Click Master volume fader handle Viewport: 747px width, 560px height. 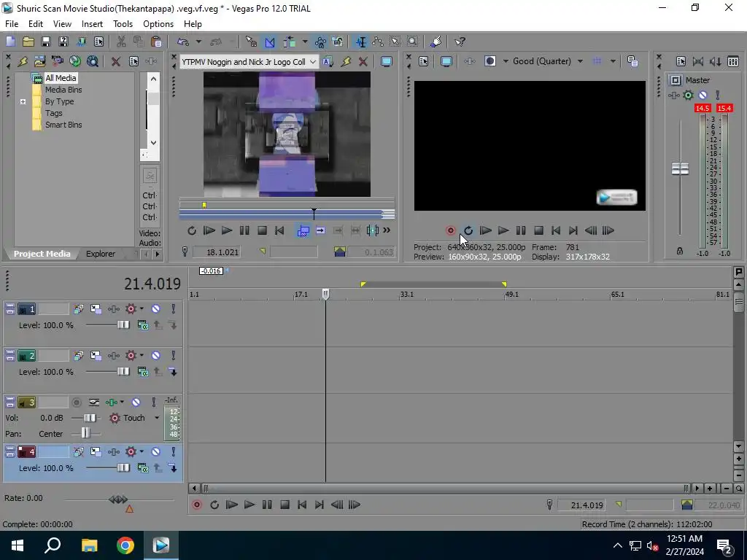[x=680, y=168]
